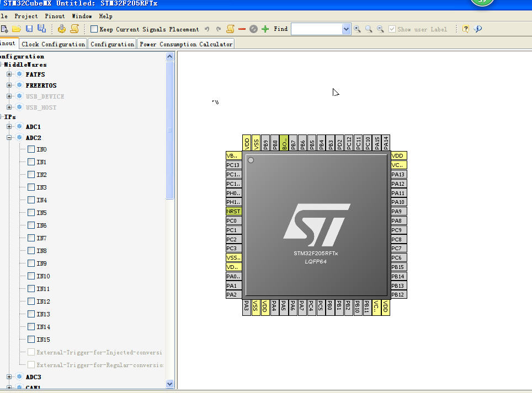
Task: Click the New Project toolbar icon
Action: 4,29
